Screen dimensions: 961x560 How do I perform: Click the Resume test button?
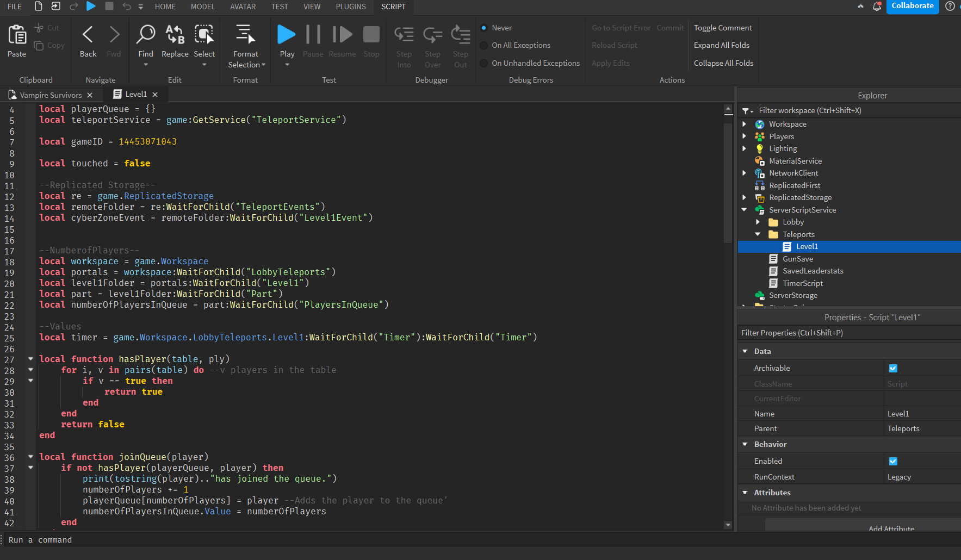coord(342,34)
